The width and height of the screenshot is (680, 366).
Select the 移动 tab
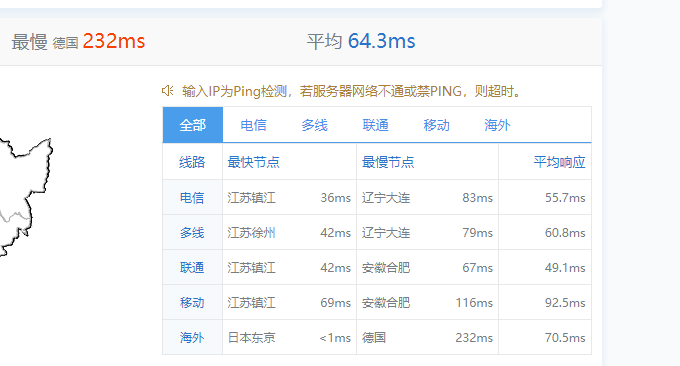click(x=436, y=125)
